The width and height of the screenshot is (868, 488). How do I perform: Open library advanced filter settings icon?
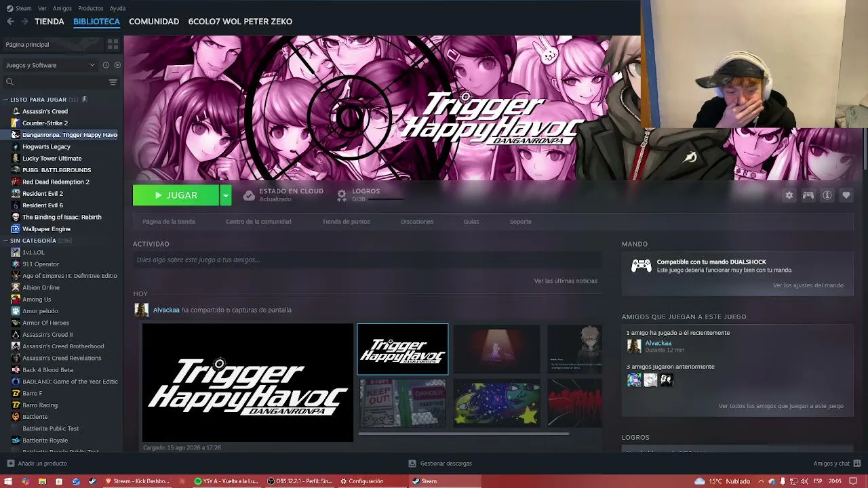point(113,82)
